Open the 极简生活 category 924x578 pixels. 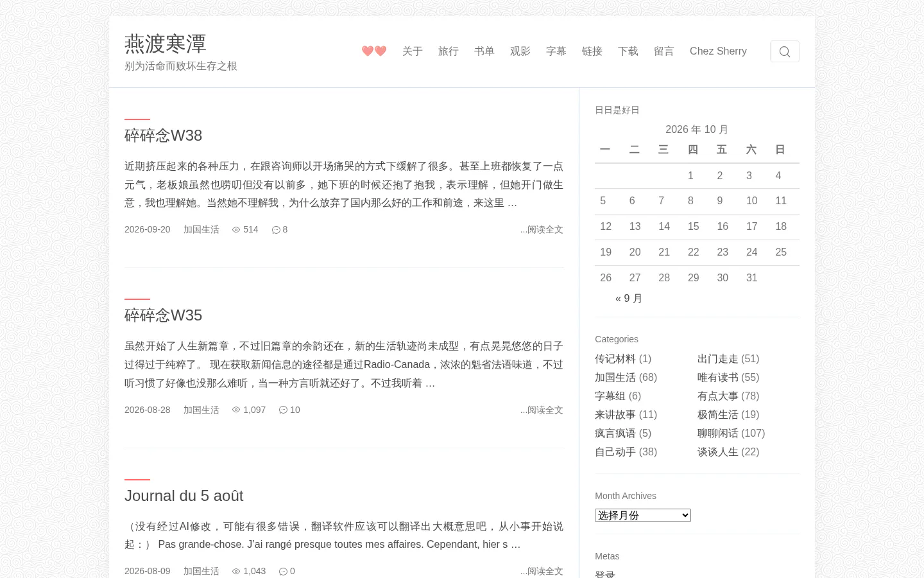pyautogui.click(x=718, y=415)
